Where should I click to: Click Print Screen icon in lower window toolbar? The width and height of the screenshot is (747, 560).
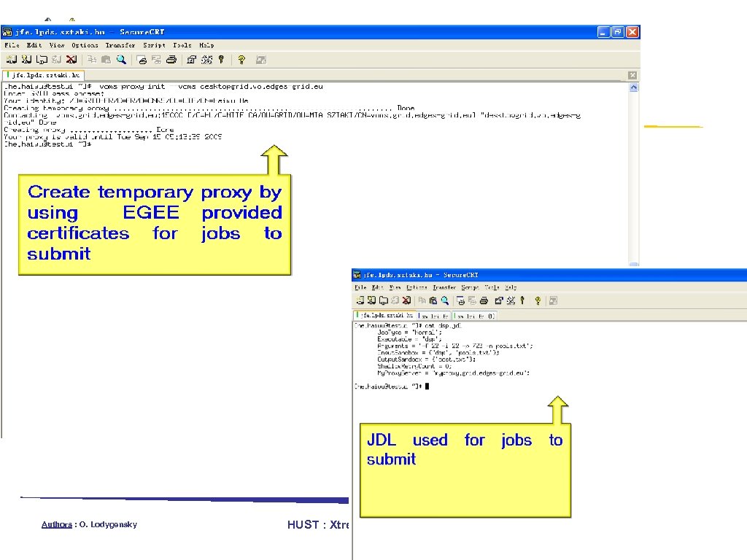pos(461,300)
